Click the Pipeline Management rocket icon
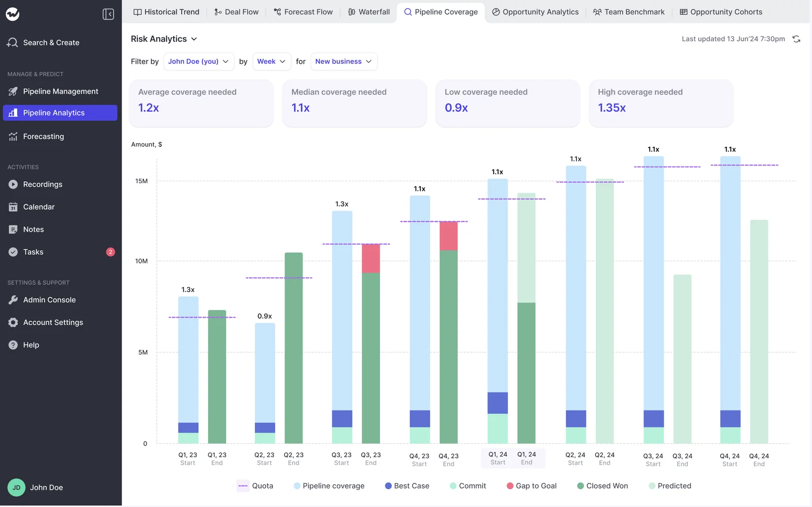This screenshot has width=812, height=507. click(x=13, y=91)
